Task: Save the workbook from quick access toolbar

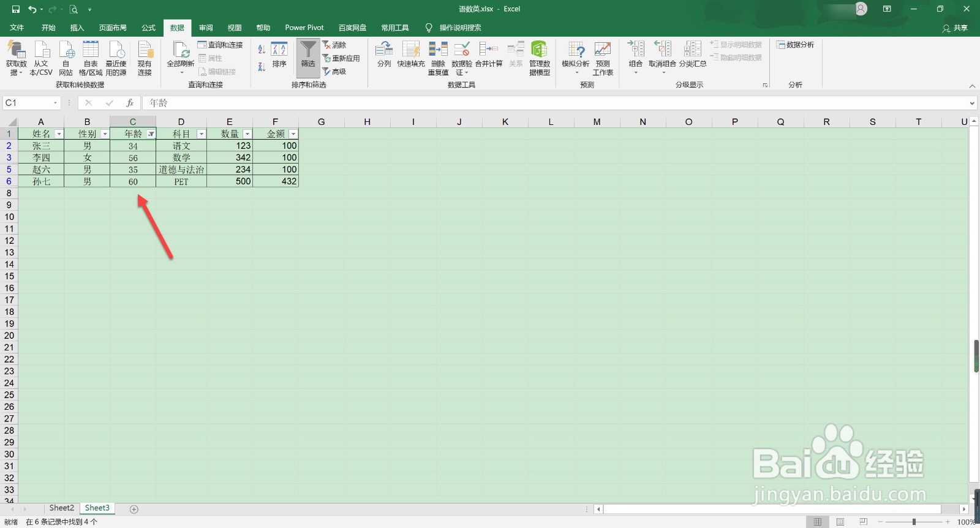Action: click(16, 9)
